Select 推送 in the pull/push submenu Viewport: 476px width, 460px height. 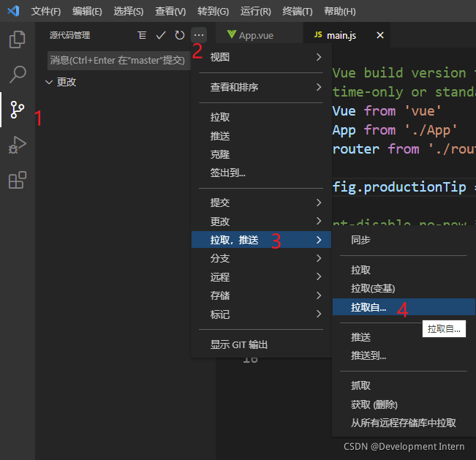pyautogui.click(x=404, y=337)
